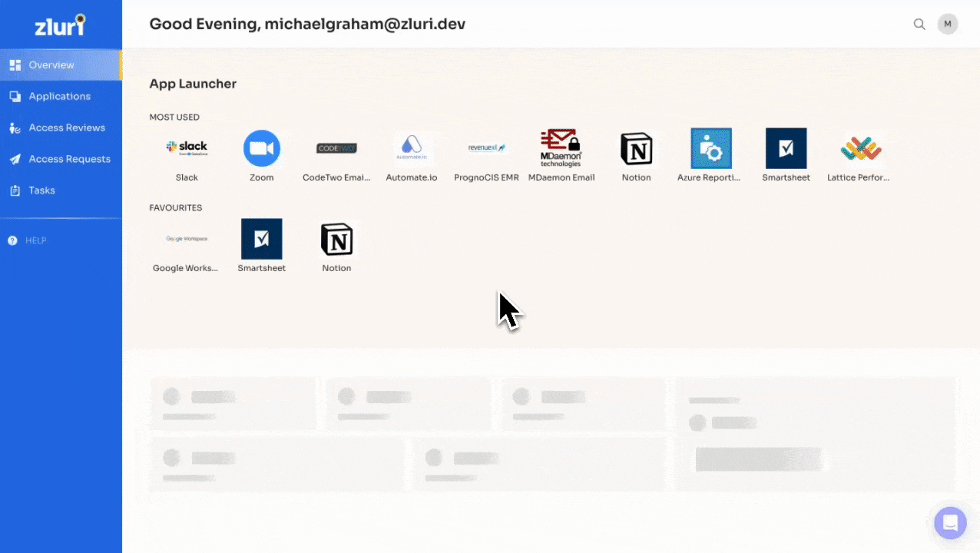Open the MDaemon Email app icon
This screenshot has width=980, height=553.
561,148
